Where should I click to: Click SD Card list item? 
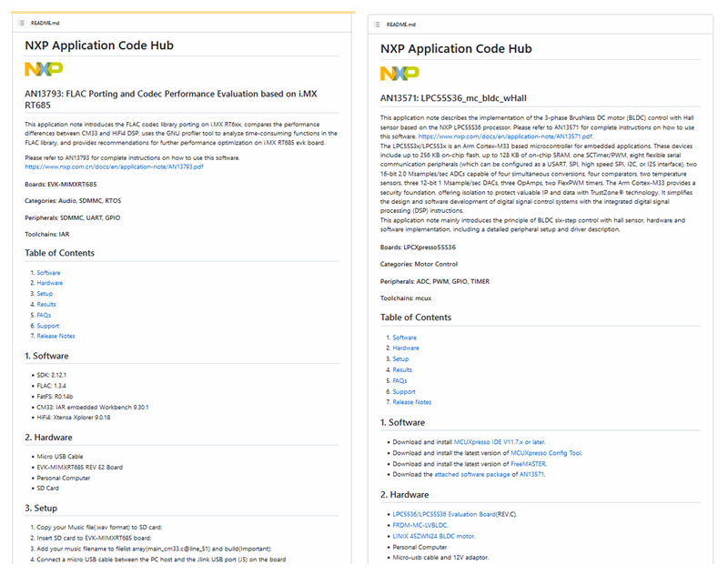(48, 489)
